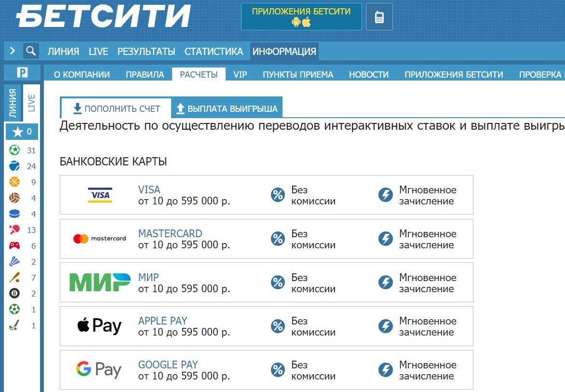Image resolution: width=565 pixels, height=392 pixels.
Task: Select volleyball icon with 4 events
Action: [14, 198]
